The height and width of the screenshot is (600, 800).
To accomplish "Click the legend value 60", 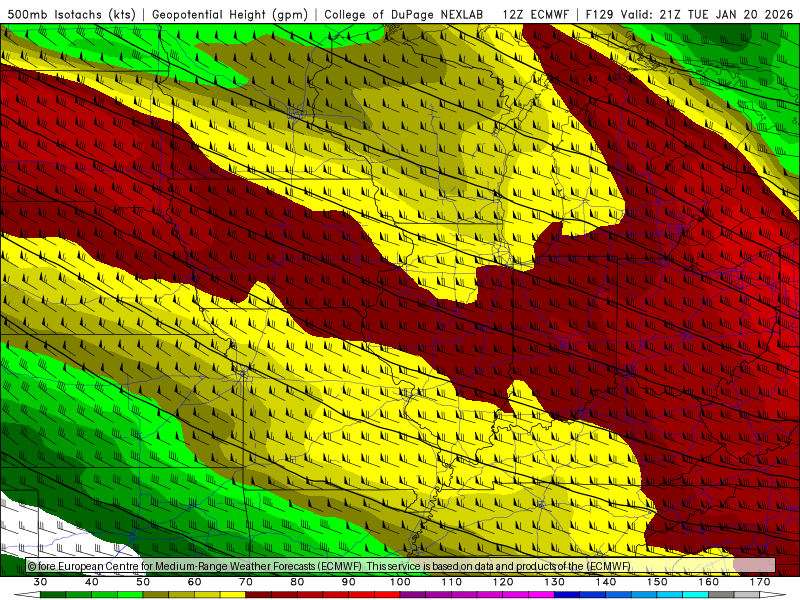I will 194,582.
